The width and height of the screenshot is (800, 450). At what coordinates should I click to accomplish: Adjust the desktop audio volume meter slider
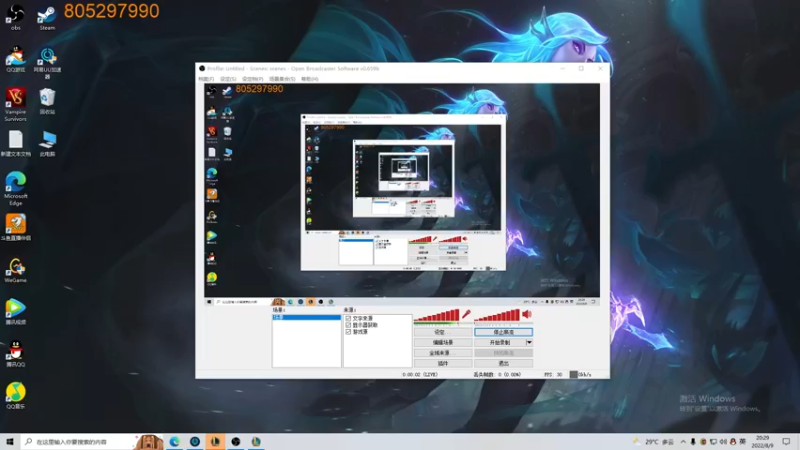497,316
